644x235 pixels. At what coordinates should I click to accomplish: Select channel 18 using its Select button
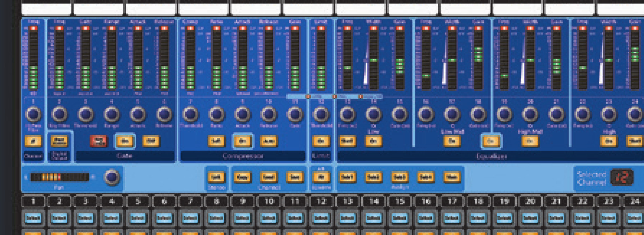coord(478,218)
